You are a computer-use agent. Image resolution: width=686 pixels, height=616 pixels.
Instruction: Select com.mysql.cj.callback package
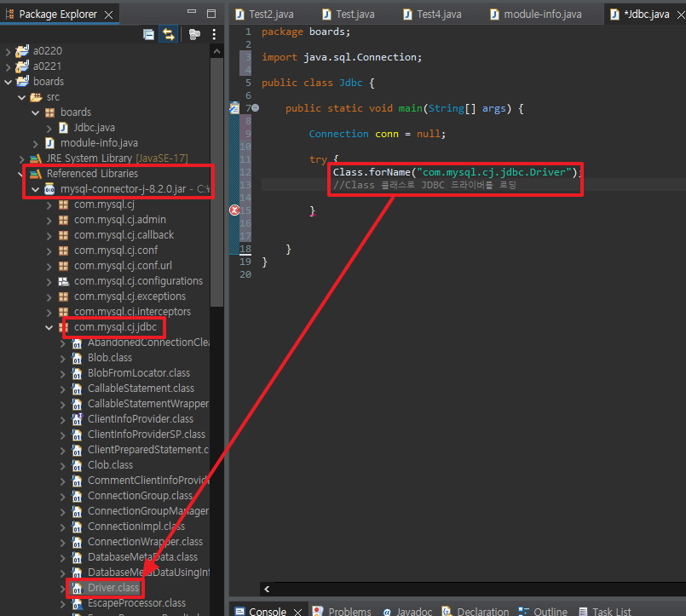tap(124, 235)
